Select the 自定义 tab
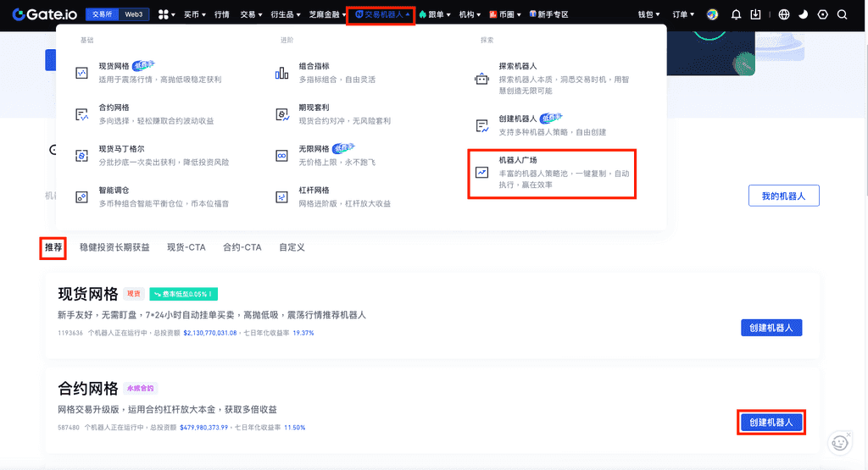The width and height of the screenshot is (868, 470). coord(292,247)
